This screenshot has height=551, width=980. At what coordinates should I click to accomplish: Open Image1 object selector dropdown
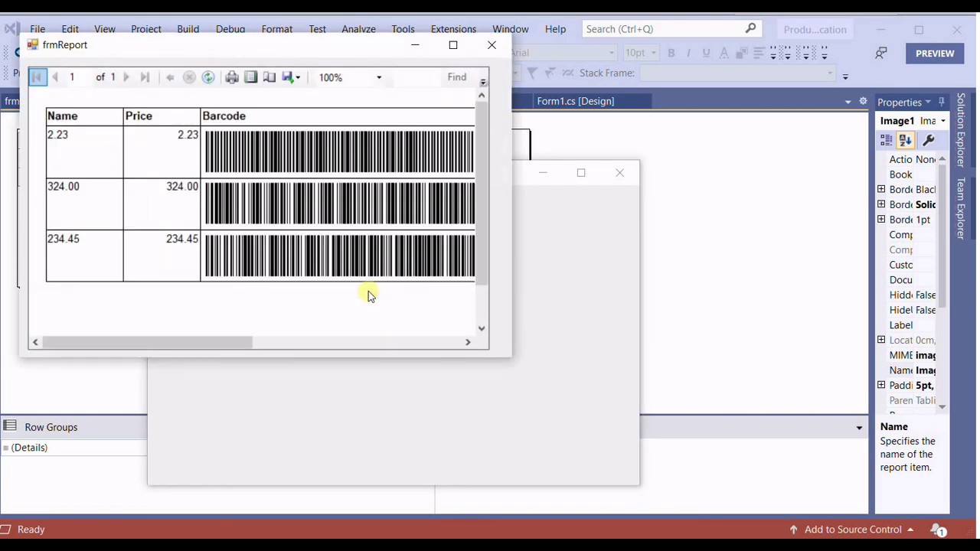942,121
